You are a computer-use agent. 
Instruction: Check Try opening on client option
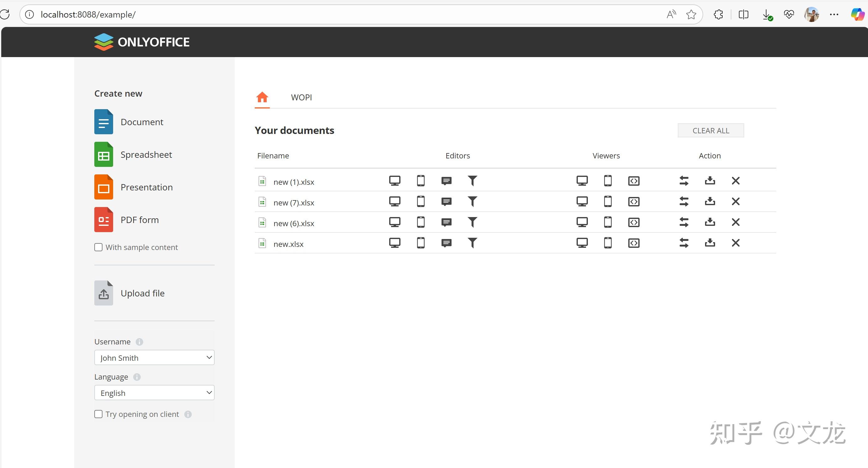point(98,414)
